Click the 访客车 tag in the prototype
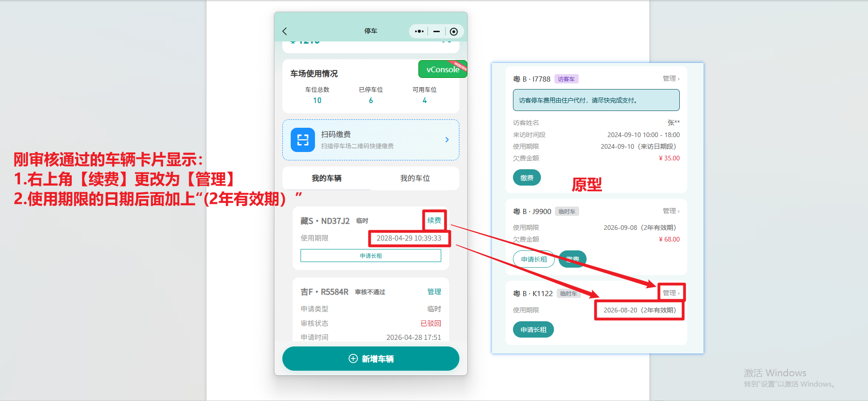Image resolution: width=868 pixels, height=401 pixels. pyautogui.click(x=566, y=79)
